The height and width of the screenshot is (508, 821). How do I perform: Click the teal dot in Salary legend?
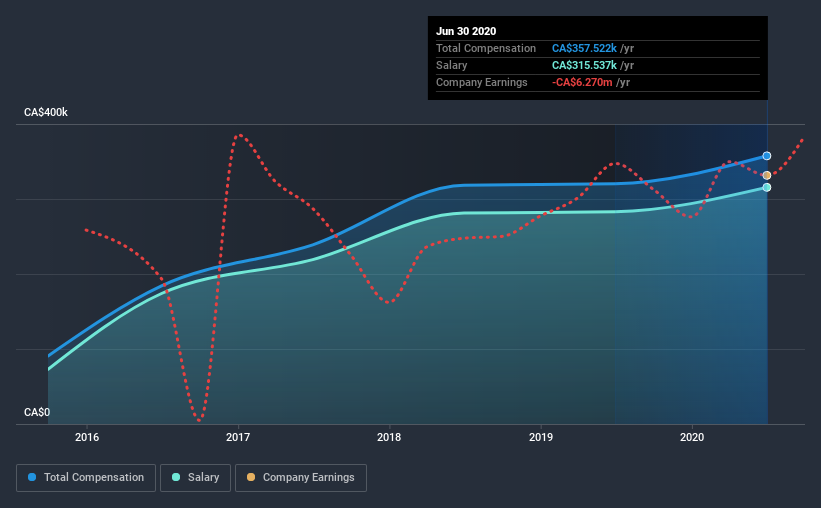pos(176,477)
